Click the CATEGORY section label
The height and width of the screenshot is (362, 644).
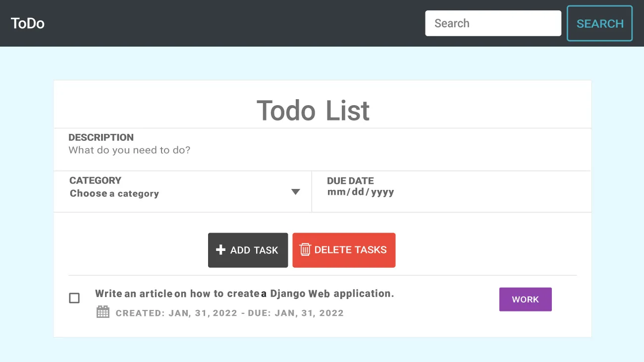pyautogui.click(x=96, y=181)
